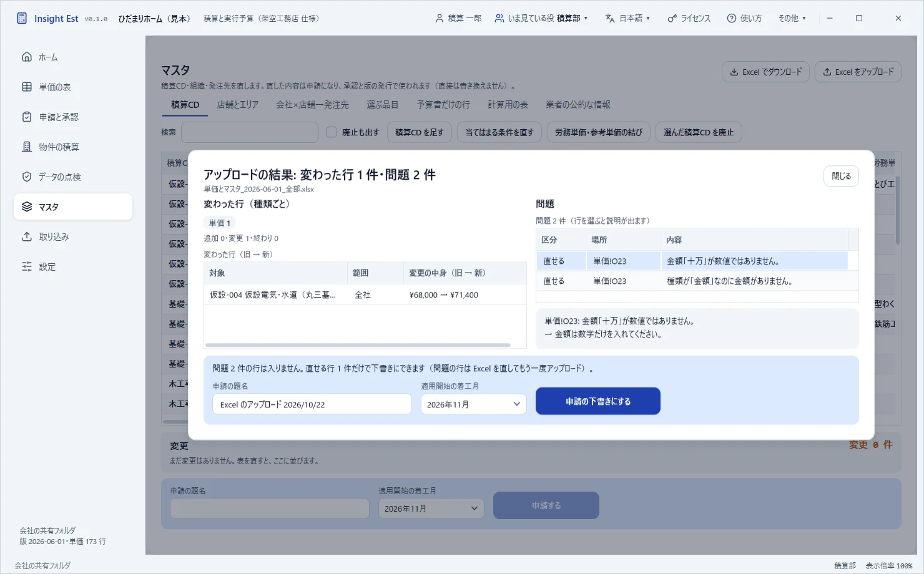Click the 積算CD を足す button
This screenshot has width=924, height=574.
coord(420,132)
